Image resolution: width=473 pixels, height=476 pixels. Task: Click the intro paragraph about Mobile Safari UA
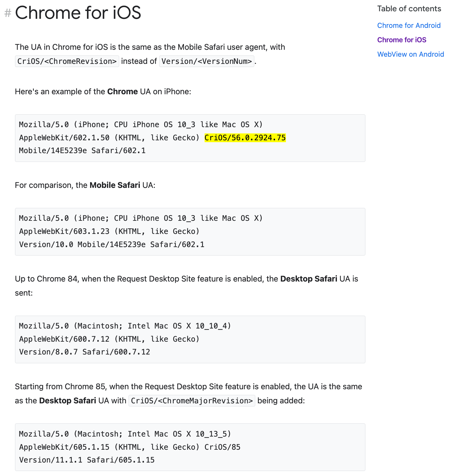pyautogui.click(x=150, y=54)
